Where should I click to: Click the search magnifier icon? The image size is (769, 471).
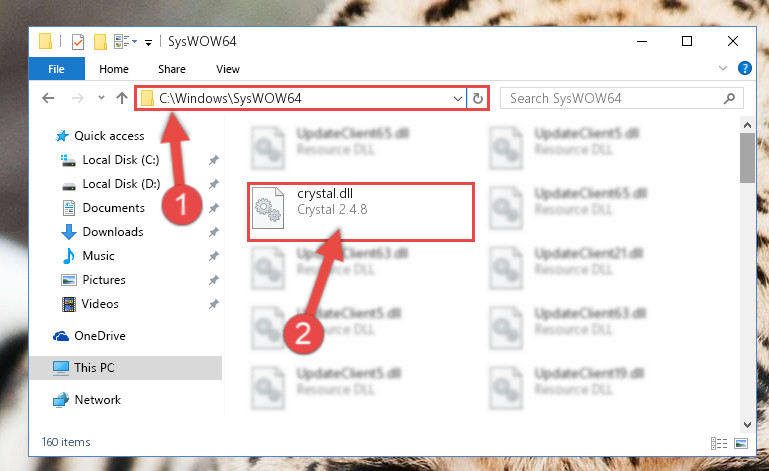point(729,99)
